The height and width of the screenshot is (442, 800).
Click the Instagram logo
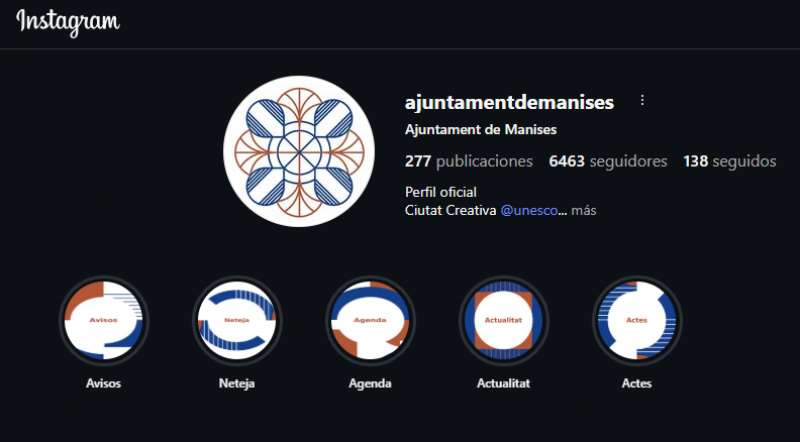(x=68, y=22)
